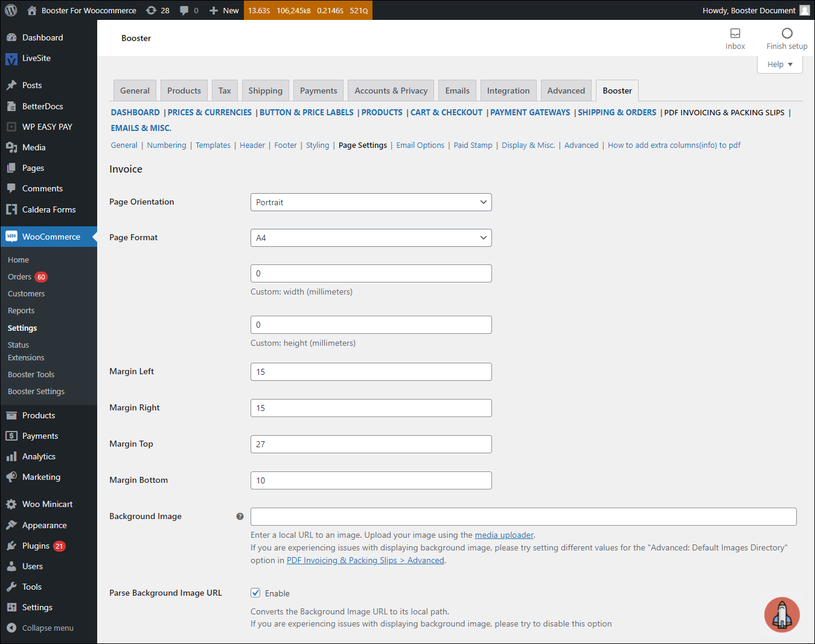Click the Woo Minicart gear icon
The width and height of the screenshot is (815, 644).
(x=11, y=504)
